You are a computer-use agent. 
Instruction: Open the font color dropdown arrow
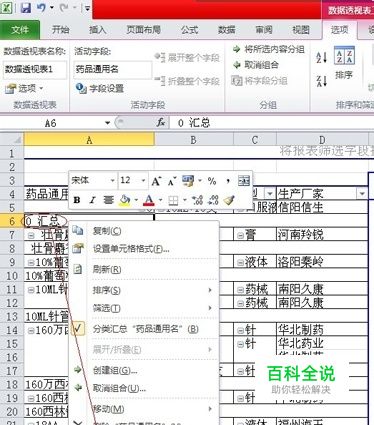(x=160, y=200)
